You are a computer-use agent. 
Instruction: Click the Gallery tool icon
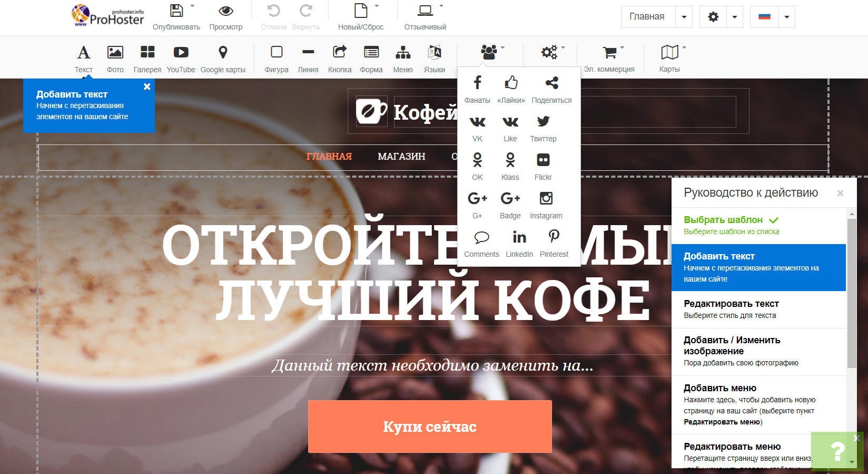coord(147,59)
